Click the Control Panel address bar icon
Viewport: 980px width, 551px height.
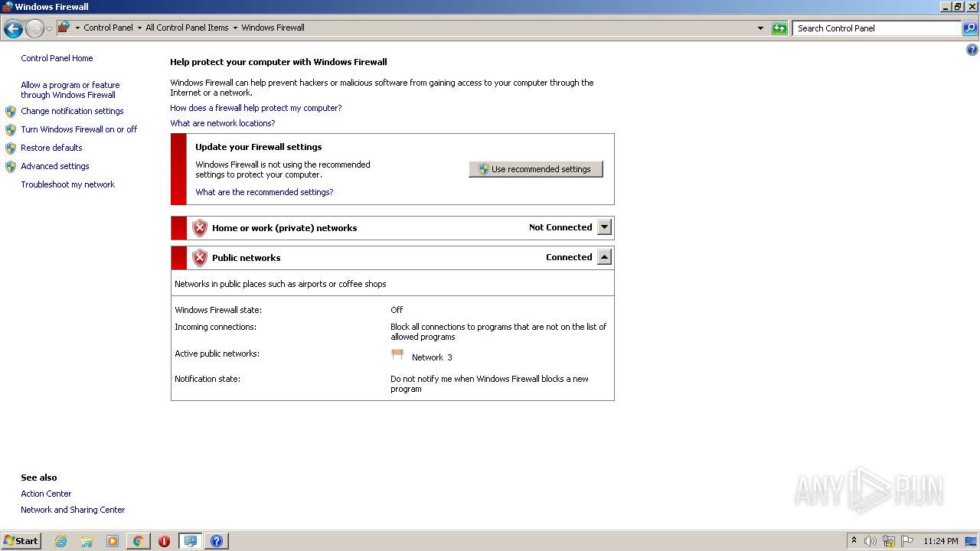click(x=64, y=28)
